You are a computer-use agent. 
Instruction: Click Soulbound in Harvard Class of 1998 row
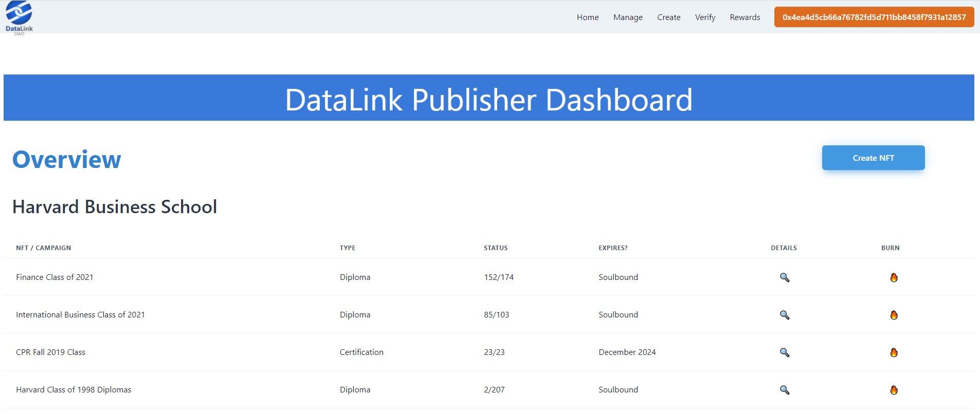(x=618, y=390)
